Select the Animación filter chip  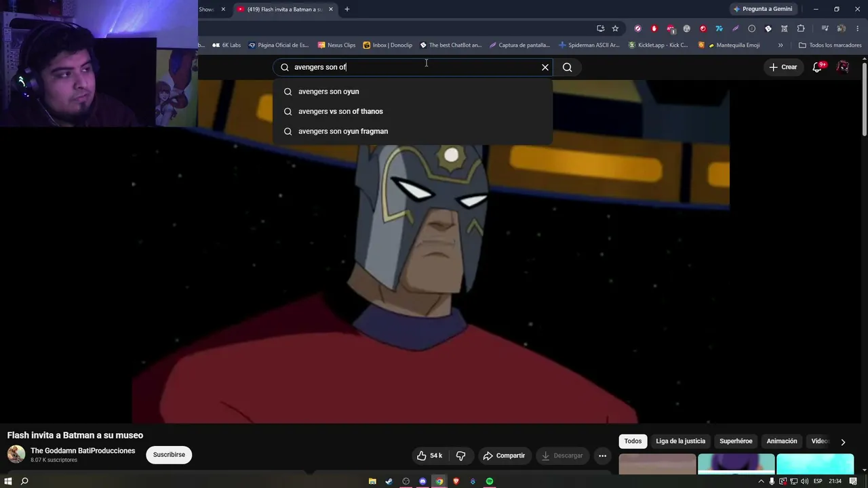[x=782, y=441]
